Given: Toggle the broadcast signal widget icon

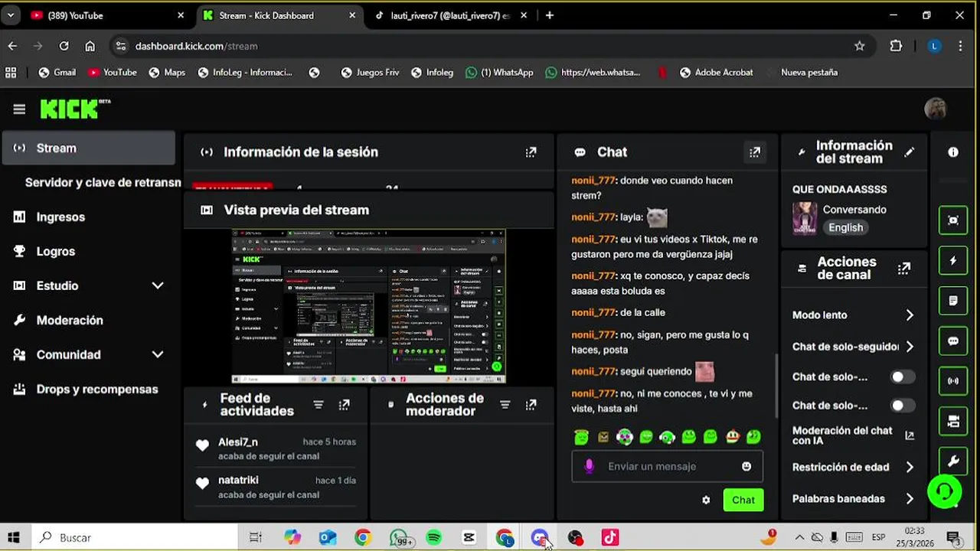Looking at the screenshot, I should point(953,381).
